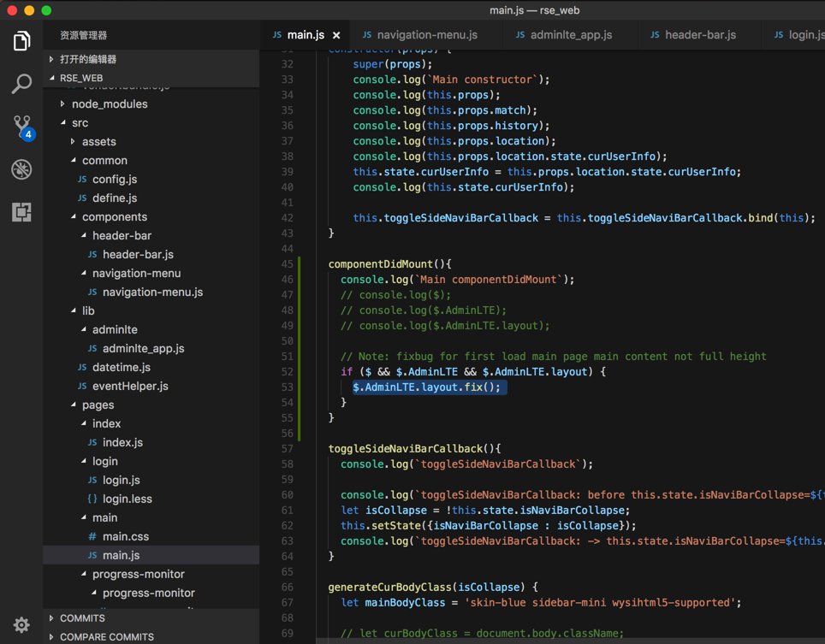
Task: Switch to the navigation-menu.js tab
Action: coord(426,35)
